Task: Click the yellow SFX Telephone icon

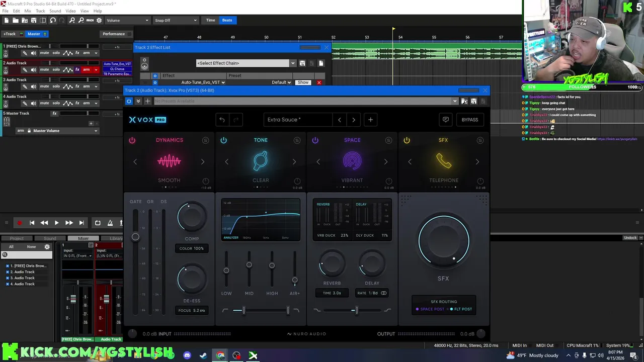Action: (444, 161)
